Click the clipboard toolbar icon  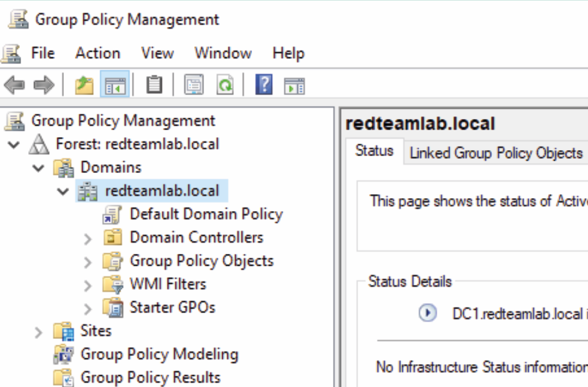point(154,85)
